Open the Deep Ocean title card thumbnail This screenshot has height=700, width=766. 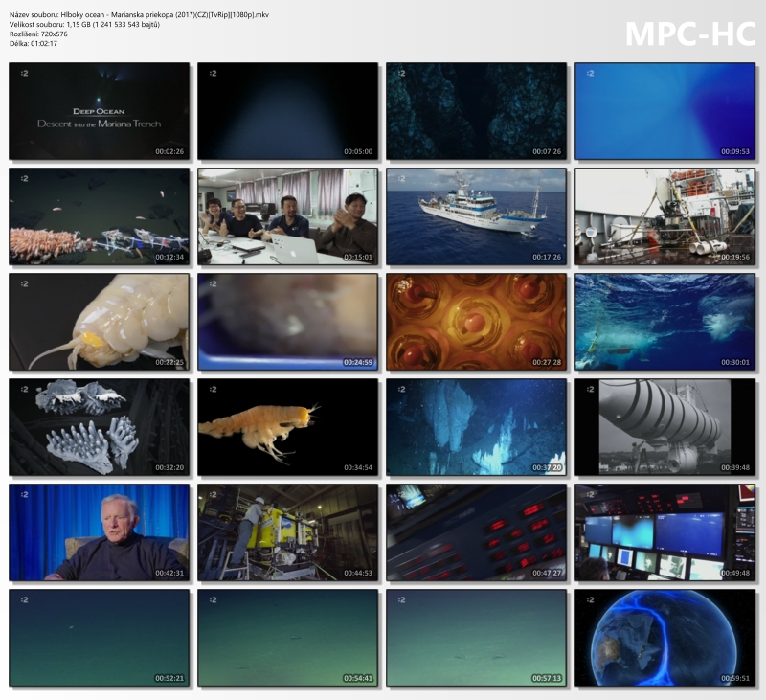(100, 112)
